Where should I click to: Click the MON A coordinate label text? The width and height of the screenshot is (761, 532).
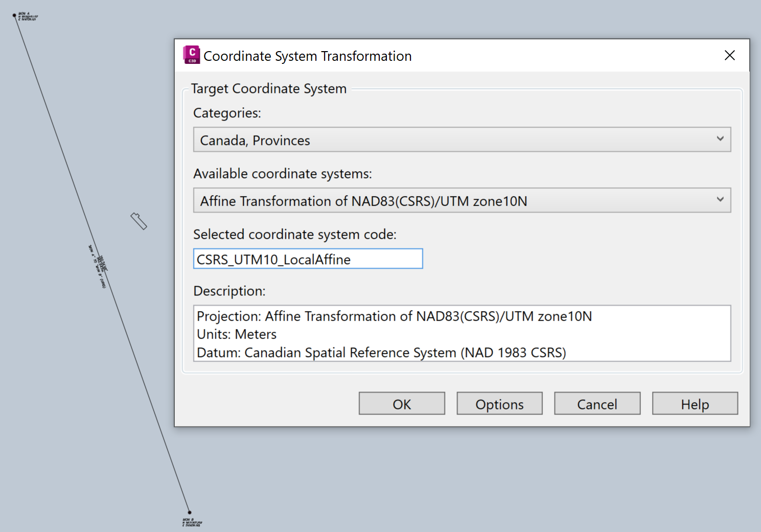27,16
